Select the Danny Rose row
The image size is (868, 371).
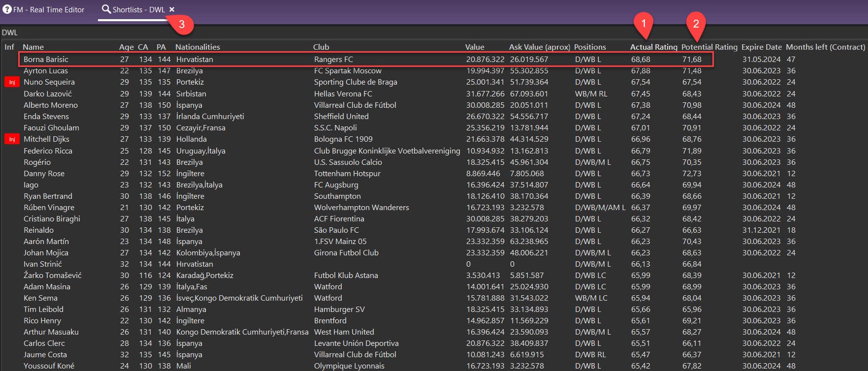pos(44,174)
